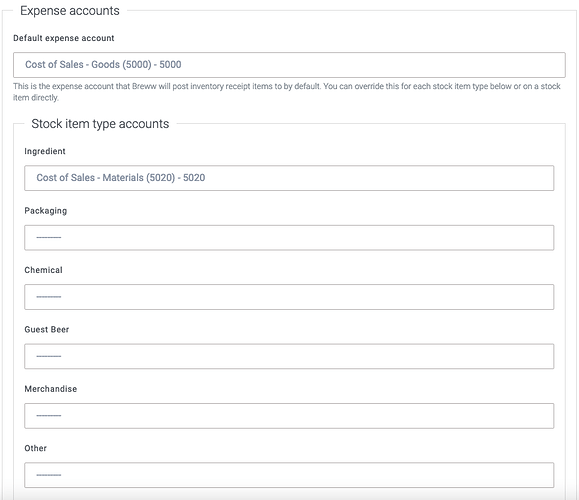Click the Expense accounts section heading
Screen dimensions: 579x500
click(x=70, y=11)
